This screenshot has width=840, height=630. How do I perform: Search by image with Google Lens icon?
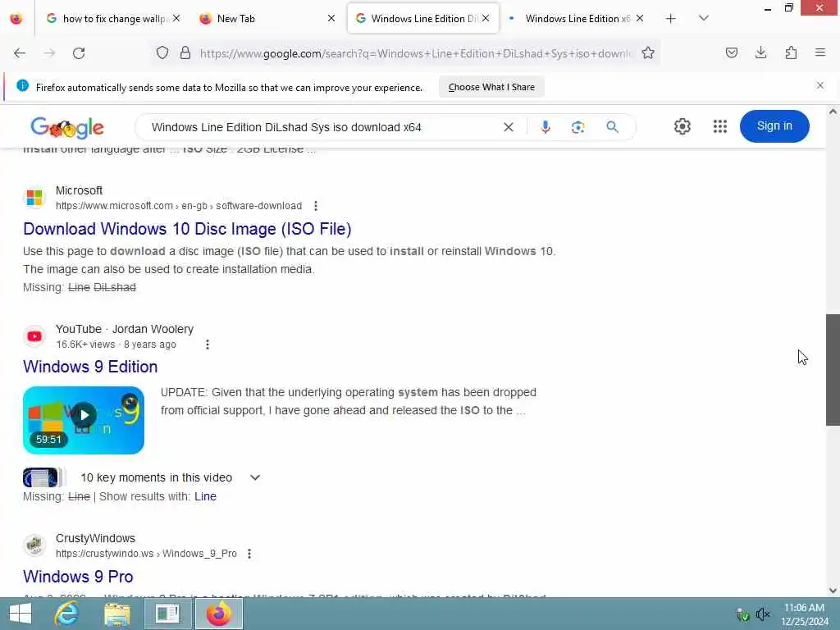(577, 127)
